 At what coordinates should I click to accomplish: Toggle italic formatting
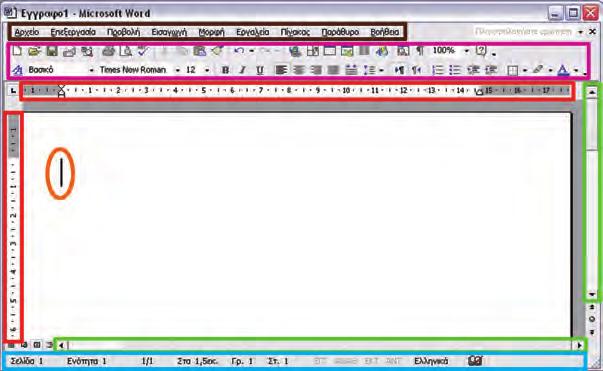pyautogui.click(x=242, y=70)
